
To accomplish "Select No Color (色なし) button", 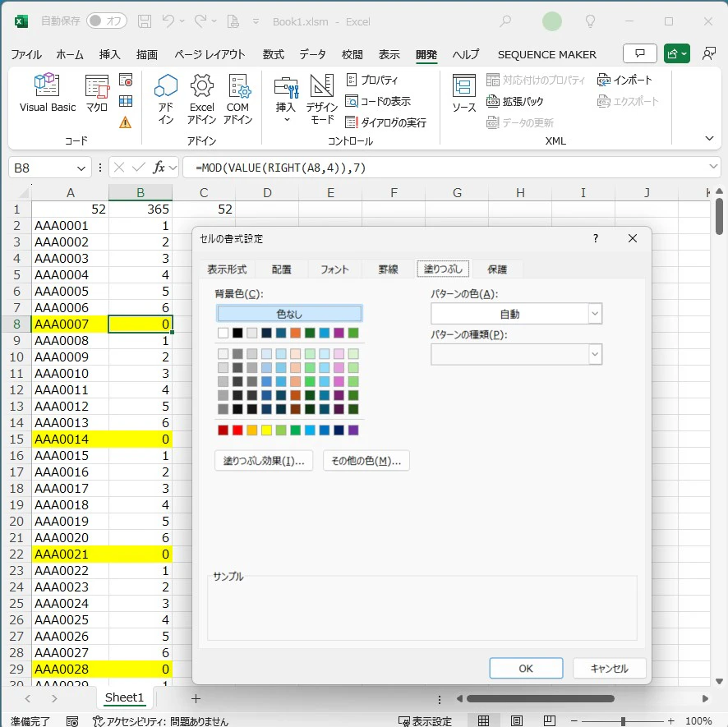I will (x=289, y=314).
